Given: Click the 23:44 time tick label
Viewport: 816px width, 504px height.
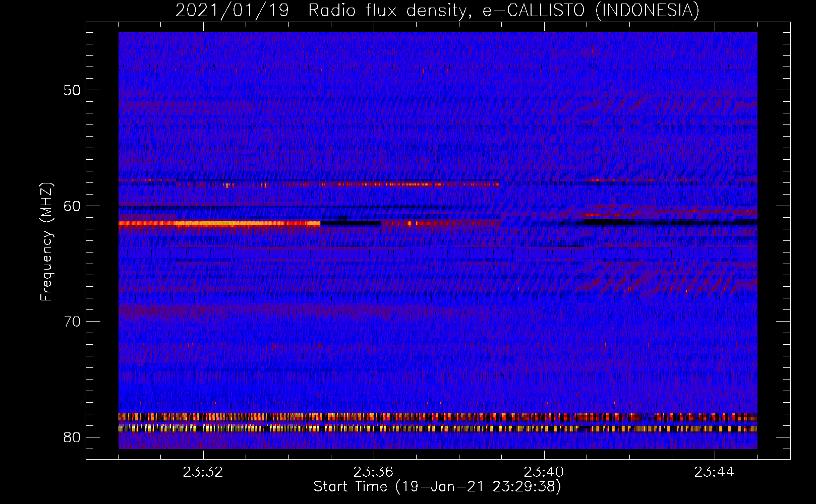Looking at the screenshot, I should (x=714, y=472).
